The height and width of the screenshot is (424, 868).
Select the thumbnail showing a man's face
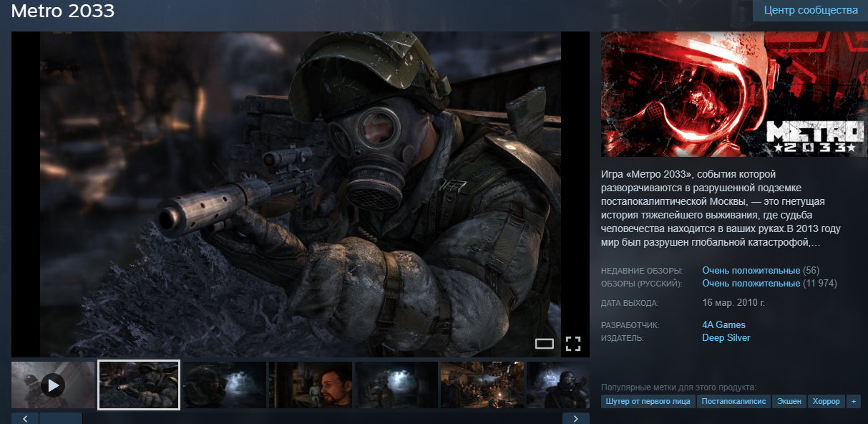(x=311, y=385)
